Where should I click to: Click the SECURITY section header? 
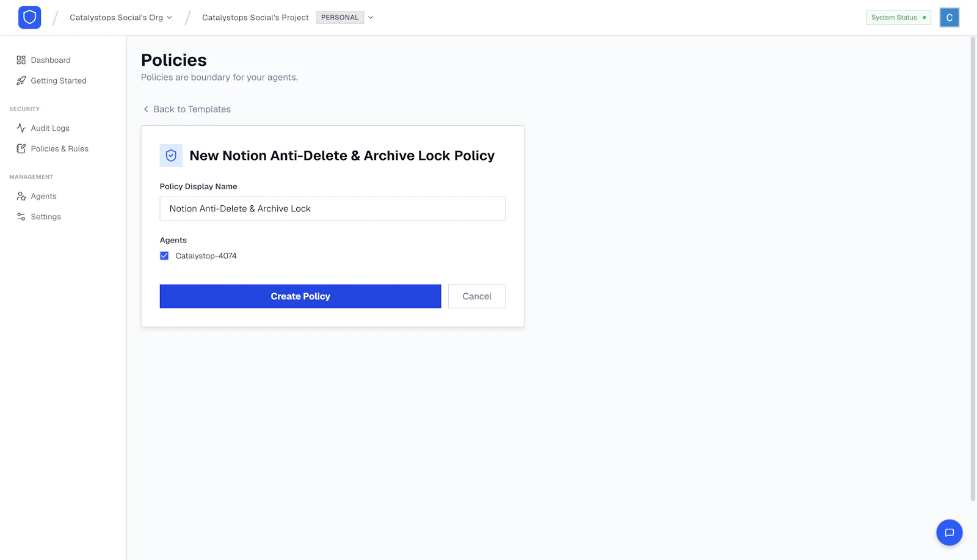click(x=24, y=109)
